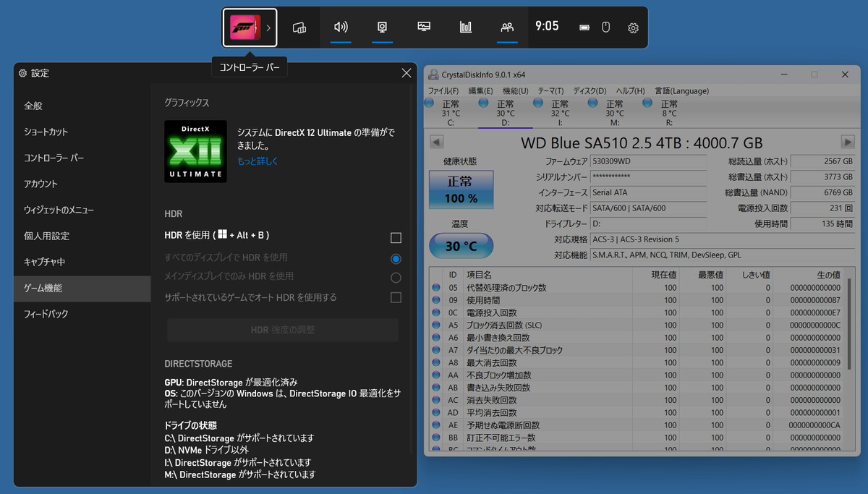Click the DirectX 12 Ultimate logo
868x494 pixels.
[195, 151]
